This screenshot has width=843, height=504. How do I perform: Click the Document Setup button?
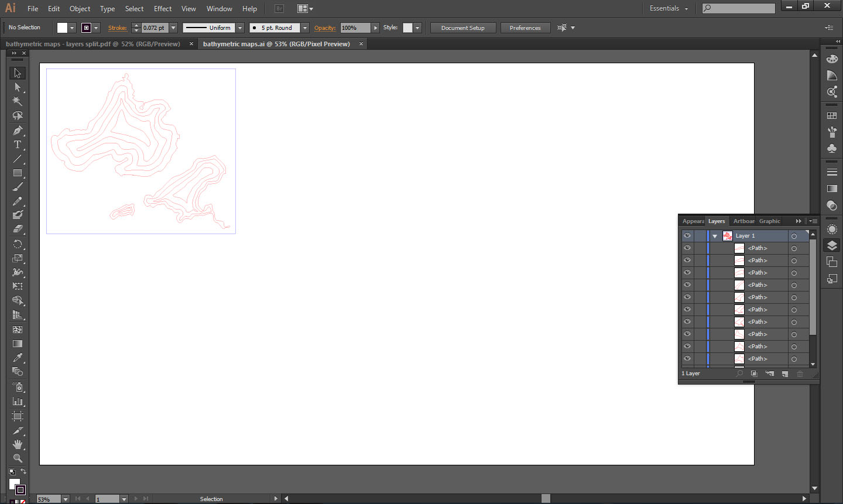pyautogui.click(x=463, y=28)
